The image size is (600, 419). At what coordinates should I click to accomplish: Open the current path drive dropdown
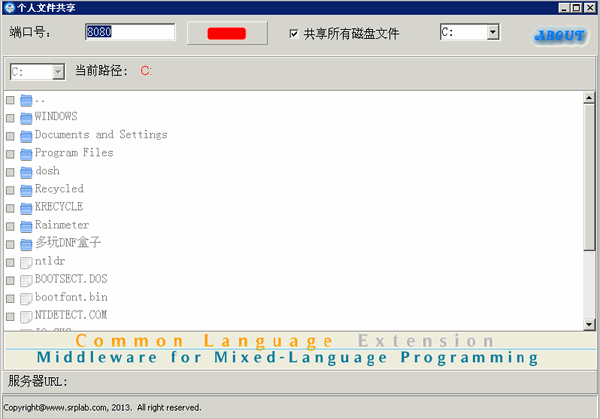point(58,72)
